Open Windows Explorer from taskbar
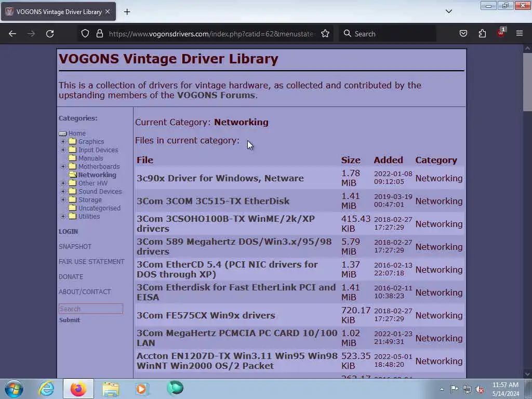The height and width of the screenshot is (399, 532). tap(111, 389)
